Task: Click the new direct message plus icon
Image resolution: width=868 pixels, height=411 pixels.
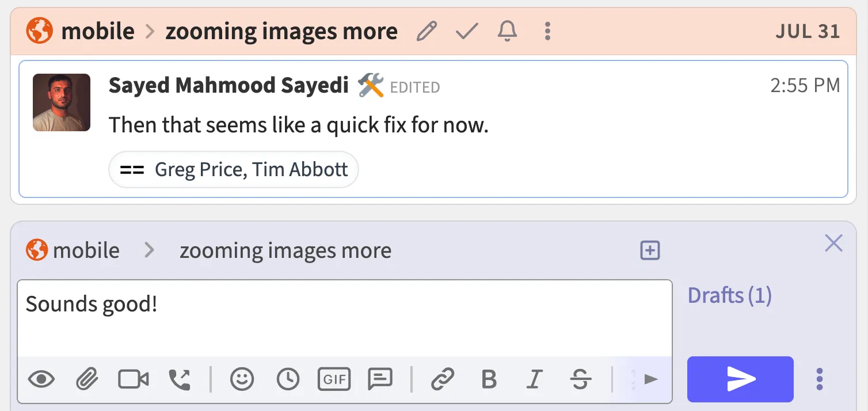Action: pyautogui.click(x=650, y=250)
